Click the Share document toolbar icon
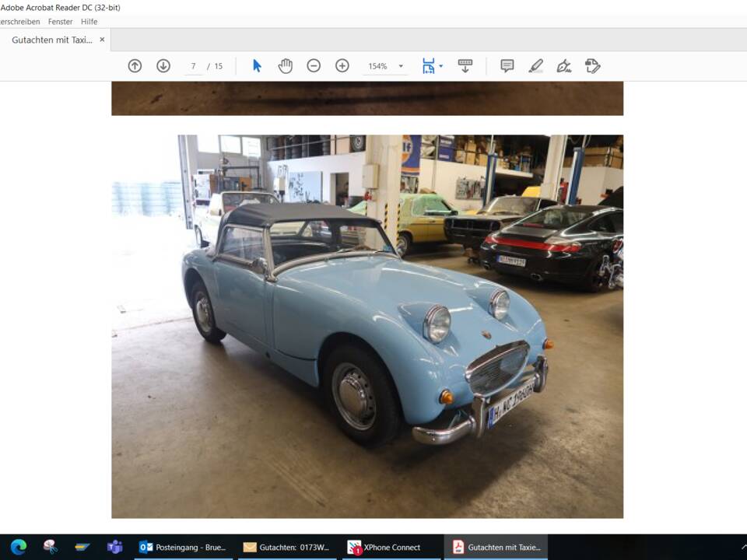The width and height of the screenshot is (747, 560). (x=593, y=66)
